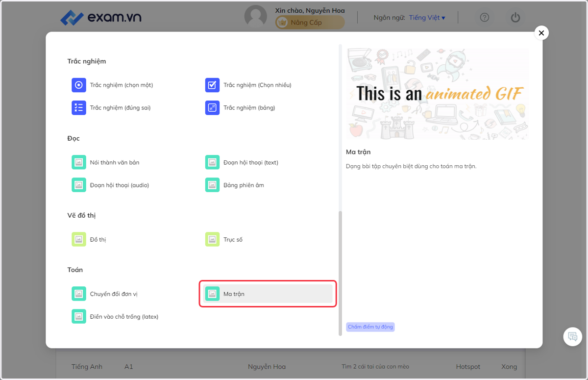Click the Chấm điểm tự động tag
The height and width of the screenshot is (380, 588).
tap(370, 327)
